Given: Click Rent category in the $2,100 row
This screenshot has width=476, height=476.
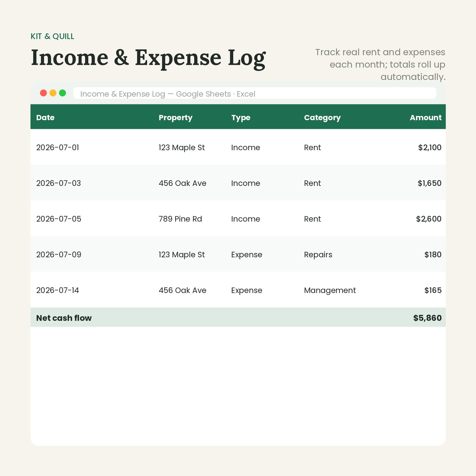Looking at the screenshot, I should click(313, 148).
